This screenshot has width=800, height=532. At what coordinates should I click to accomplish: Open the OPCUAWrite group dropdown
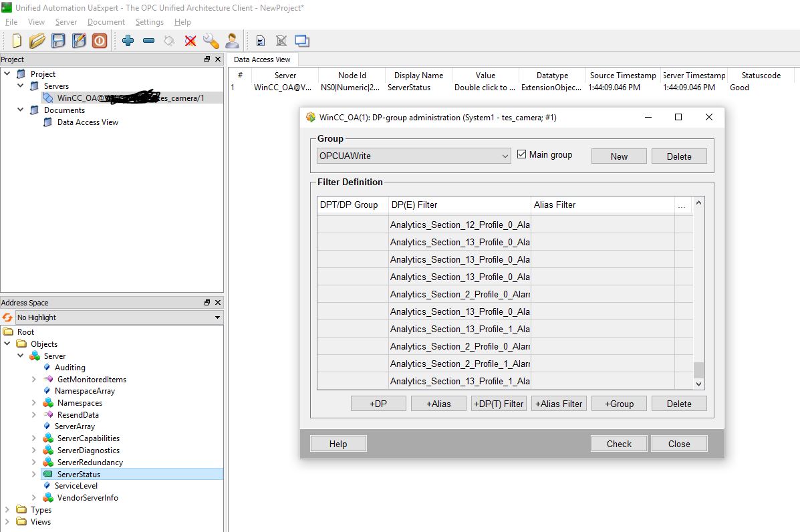tap(505, 156)
